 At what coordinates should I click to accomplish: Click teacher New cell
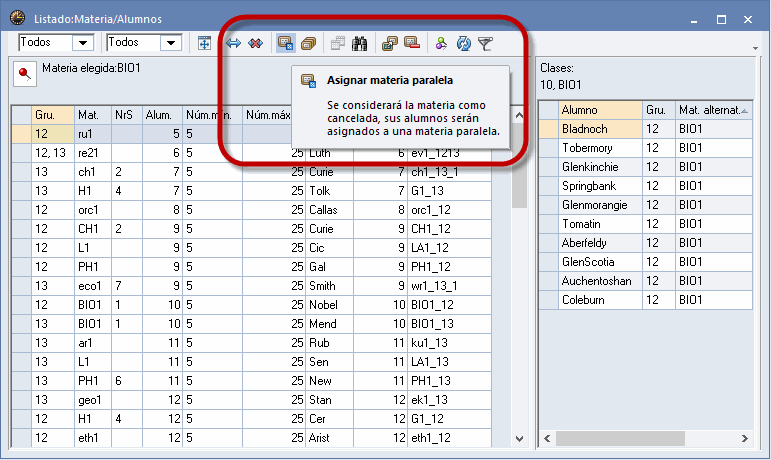pyautogui.click(x=329, y=381)
